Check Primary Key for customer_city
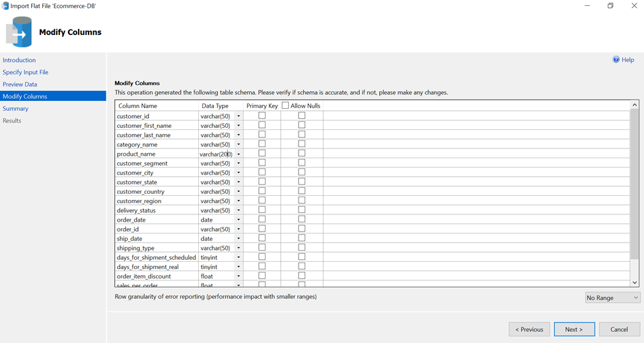Viewport: 644px width, 343px height. [262, 172]
